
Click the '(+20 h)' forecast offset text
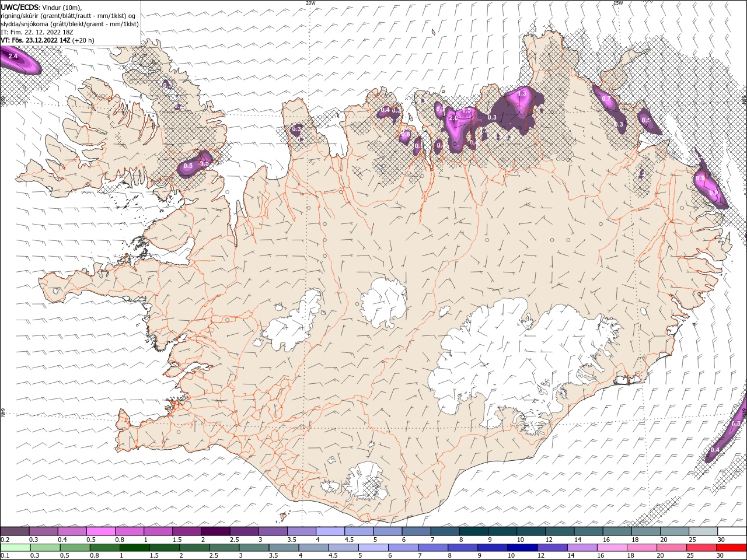click(83, 41)
